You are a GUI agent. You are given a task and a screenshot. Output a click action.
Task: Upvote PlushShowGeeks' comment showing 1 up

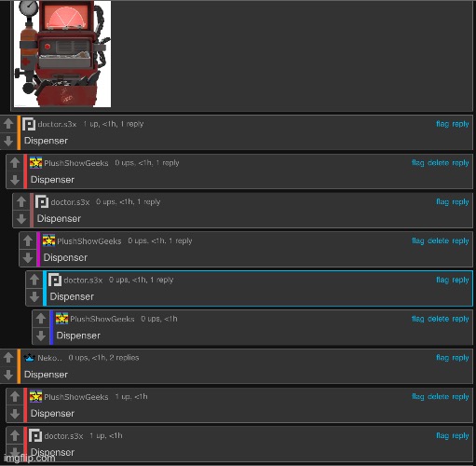click(15, 396)
